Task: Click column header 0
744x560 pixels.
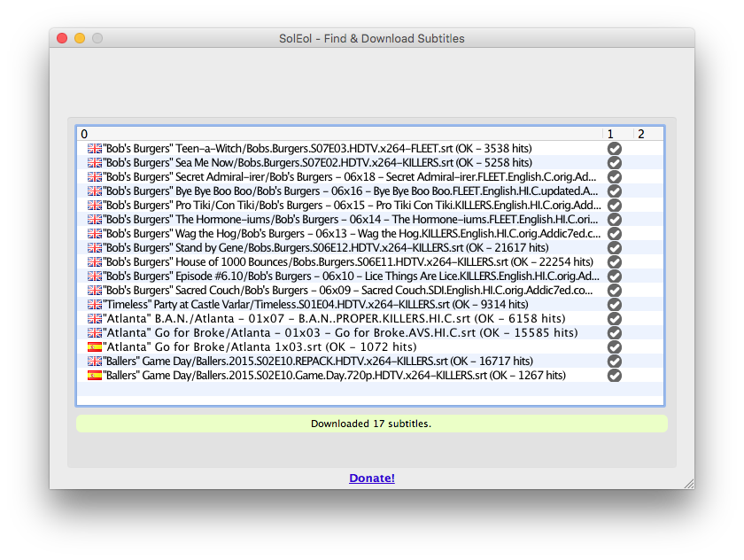Action: point(340,134)
